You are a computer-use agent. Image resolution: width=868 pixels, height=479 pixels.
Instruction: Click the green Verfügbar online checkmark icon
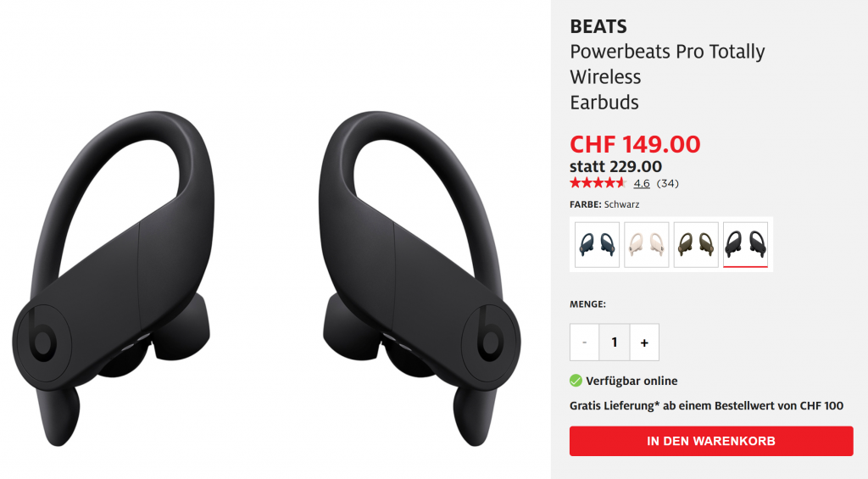coord(576,381)
